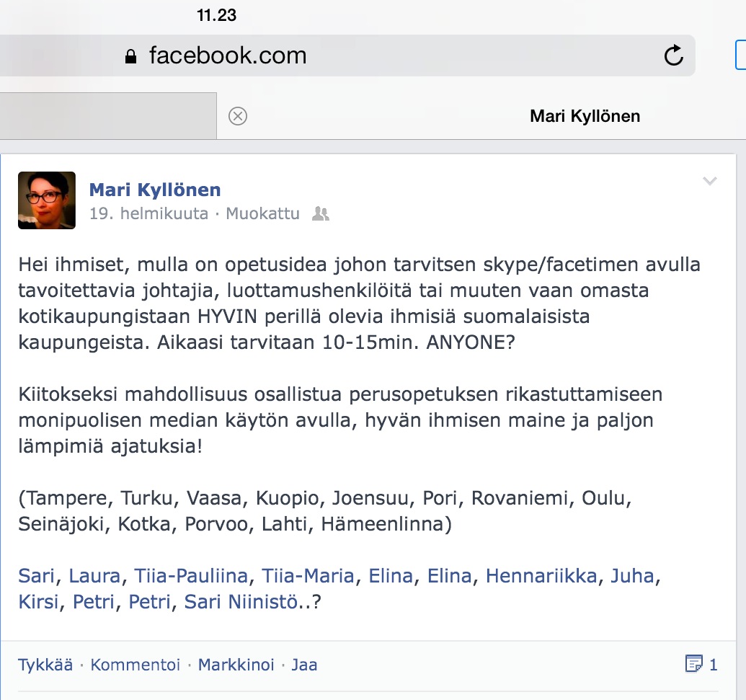
Task: Open the tagged friend Sari Niinistö
Action: 241,602
